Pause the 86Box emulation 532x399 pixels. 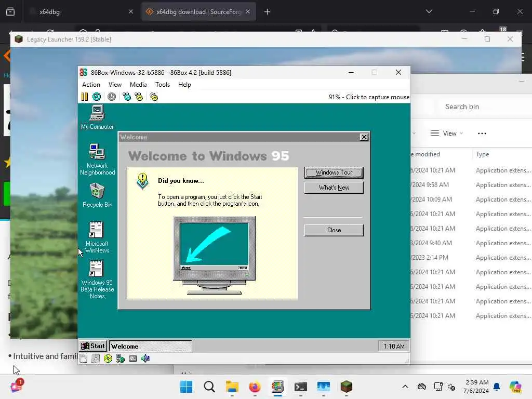pyautogui.click(x=85, y=97)
